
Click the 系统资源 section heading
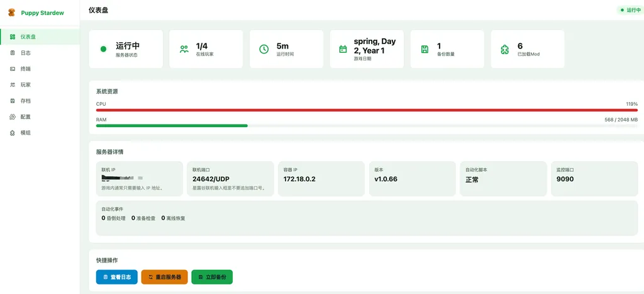pos(107,91)
